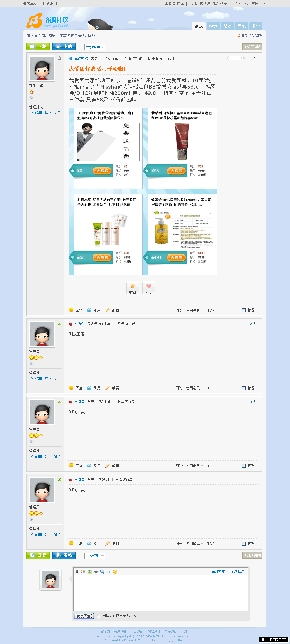Click the 去看看 button for ¥0 deal
Viewport: 290px width, 644px height.
click(x=102, y=171)
